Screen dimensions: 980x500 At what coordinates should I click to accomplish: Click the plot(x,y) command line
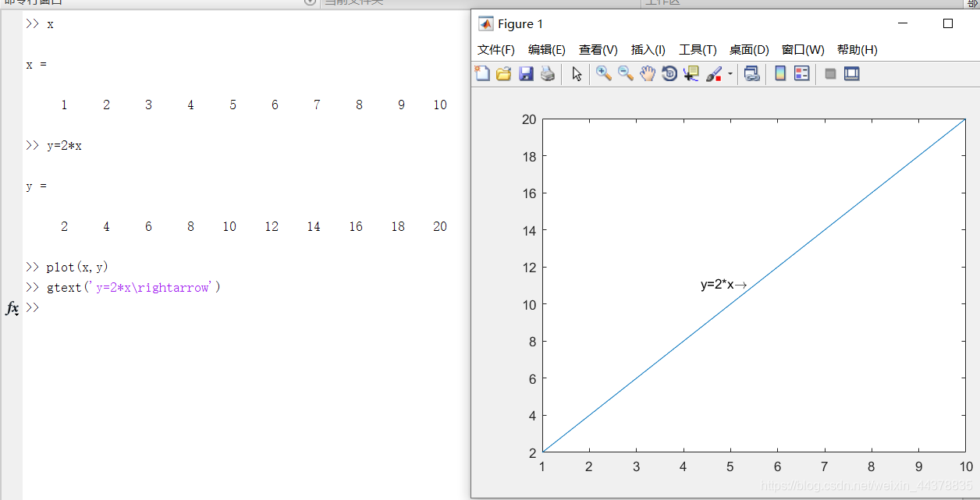(77, 268)
